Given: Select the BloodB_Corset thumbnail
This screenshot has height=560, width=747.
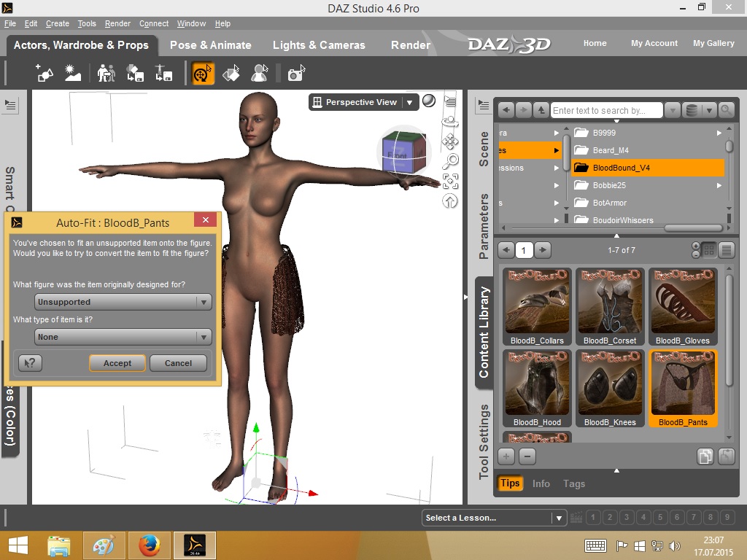Looking at the screenshot, I should pos(610,307).
